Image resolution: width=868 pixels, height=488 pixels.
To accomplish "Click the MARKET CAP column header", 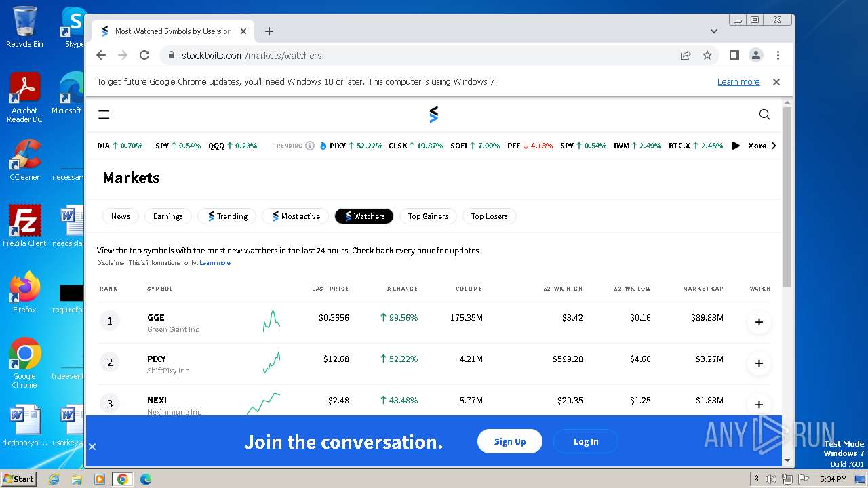I will (703, 289).
